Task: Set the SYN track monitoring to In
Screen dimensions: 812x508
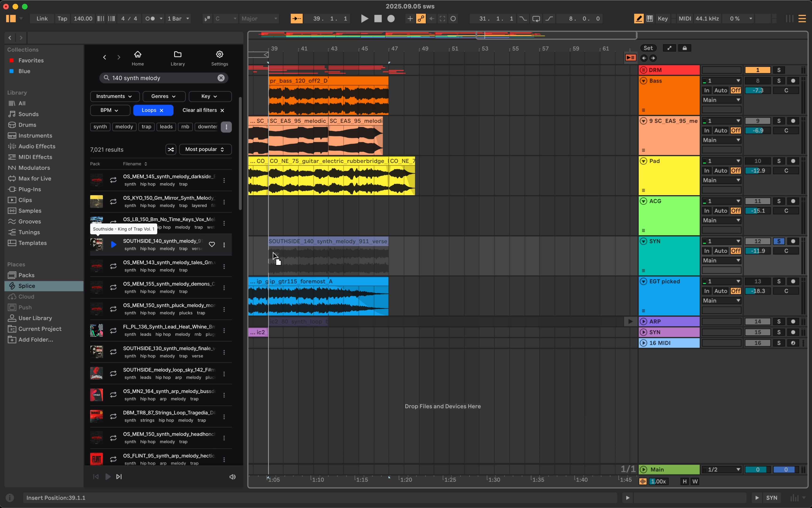Action: pos(706,251)
